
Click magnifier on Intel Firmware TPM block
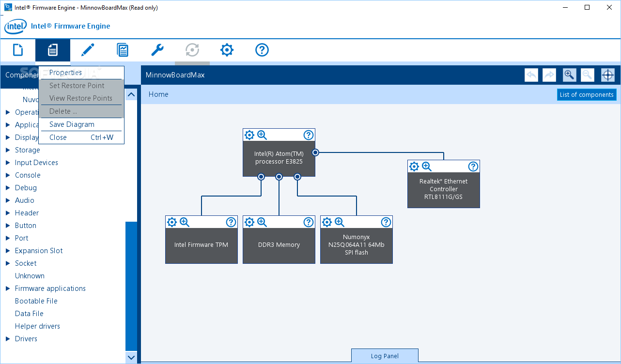pyautogui.click(x=185, y=222)
